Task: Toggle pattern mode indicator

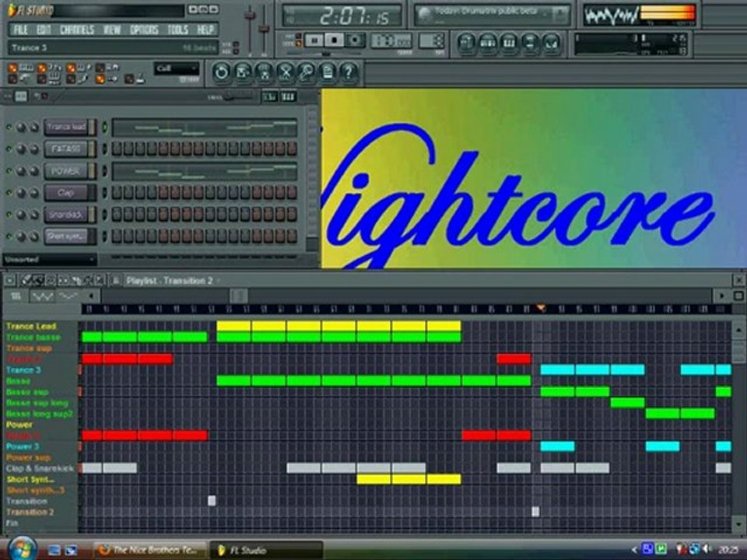Action: [x=299, y=37]
